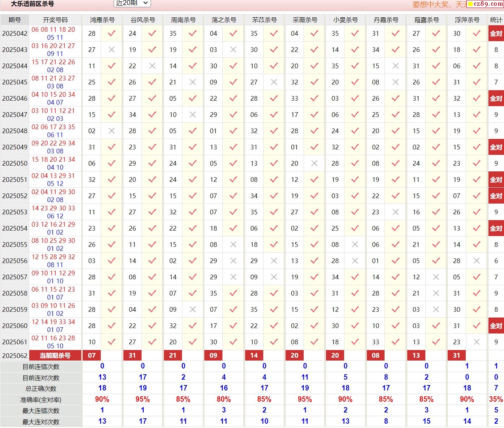Click the X mark for 薤露杀号 in issue 2025057
The width and height of the screenshot is (504, 428).
(436, 277)
